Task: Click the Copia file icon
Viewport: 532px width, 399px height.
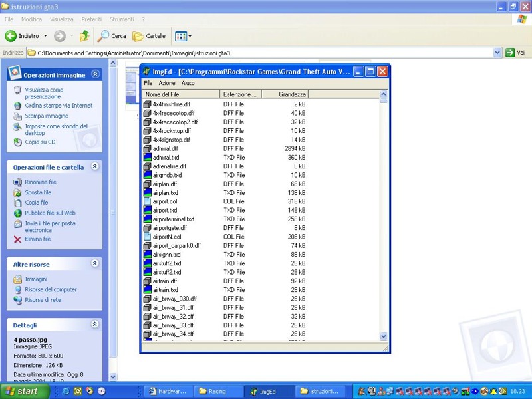Action: click(x=18, y=203)
